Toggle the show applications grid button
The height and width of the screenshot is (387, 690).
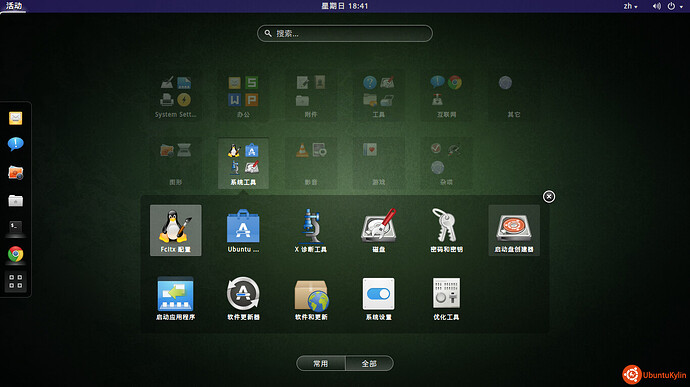(x=15, y=281)
